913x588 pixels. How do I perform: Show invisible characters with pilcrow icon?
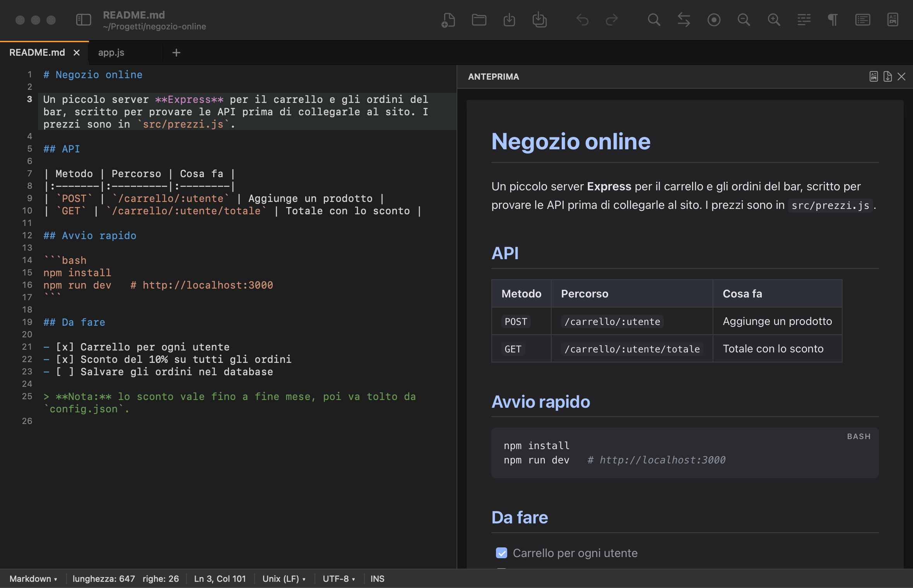point(833,20)
